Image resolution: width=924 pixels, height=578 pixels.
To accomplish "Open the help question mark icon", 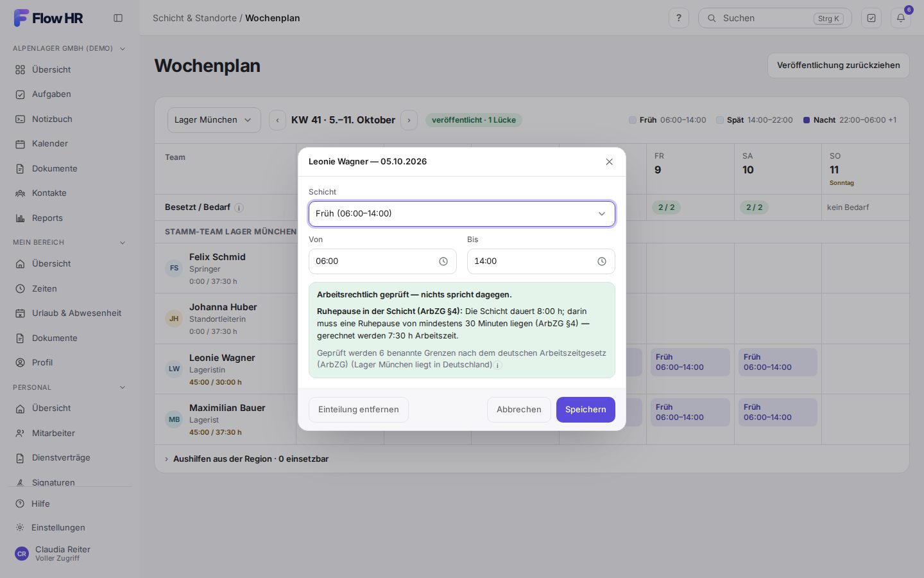I will pos(679,18).
